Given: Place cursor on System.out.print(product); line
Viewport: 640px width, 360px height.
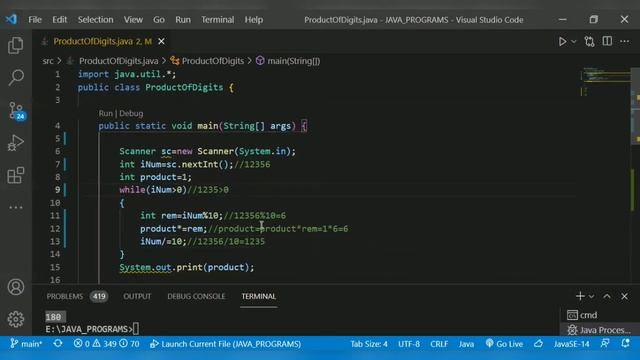Looking at the screenshot, I should (x=187, y=267).
